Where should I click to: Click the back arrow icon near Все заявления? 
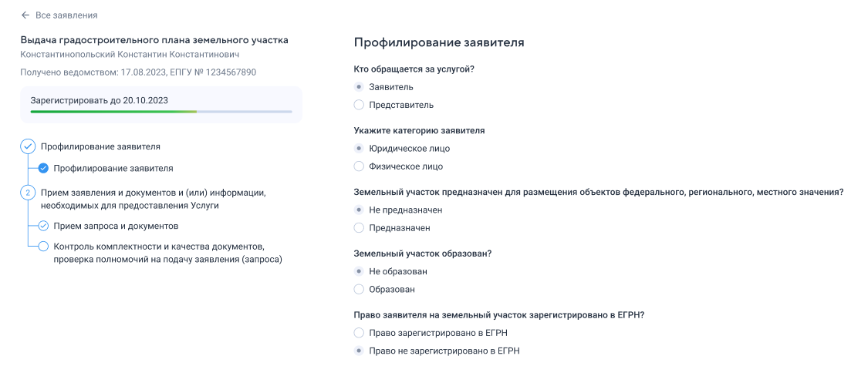coord(25,15)
